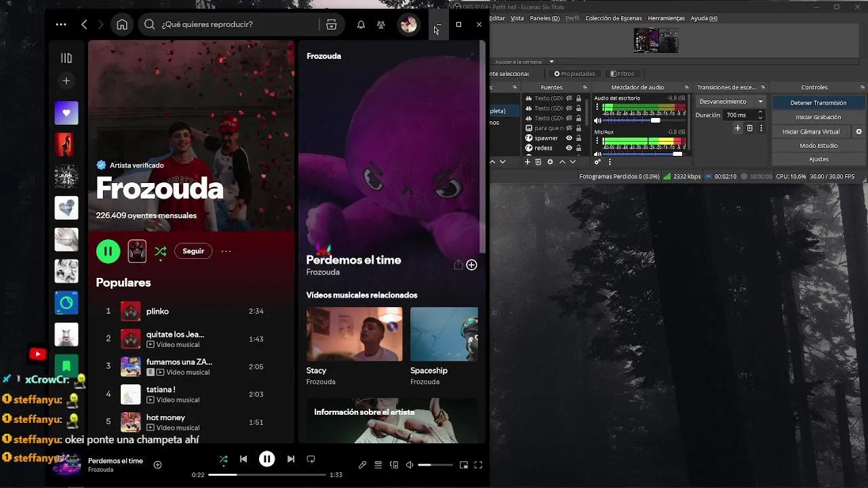Open more options next to the Seguir button
This screenshot has height=488, width=868.
[x=226, y=251]
